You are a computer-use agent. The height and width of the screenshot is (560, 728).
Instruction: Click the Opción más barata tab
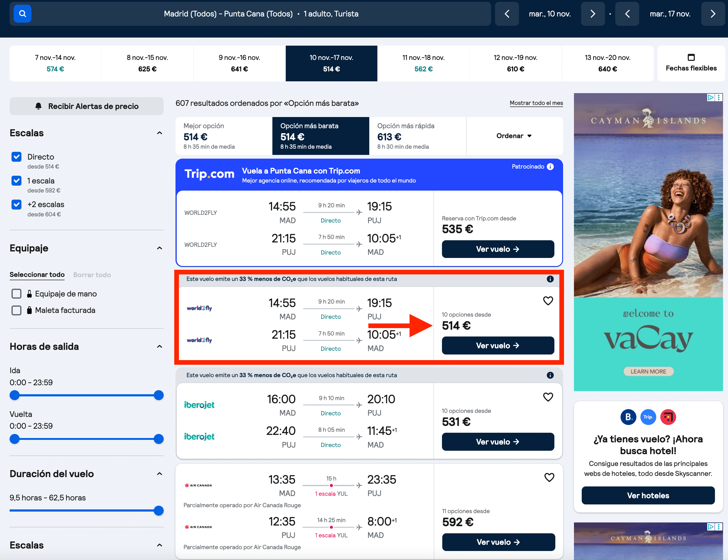point(321,136)
